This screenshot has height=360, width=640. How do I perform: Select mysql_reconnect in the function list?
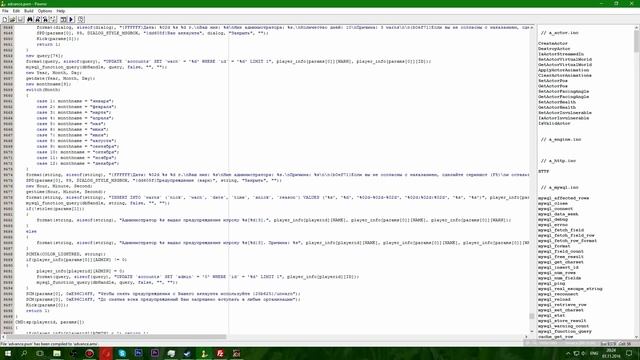click(558, 294)
